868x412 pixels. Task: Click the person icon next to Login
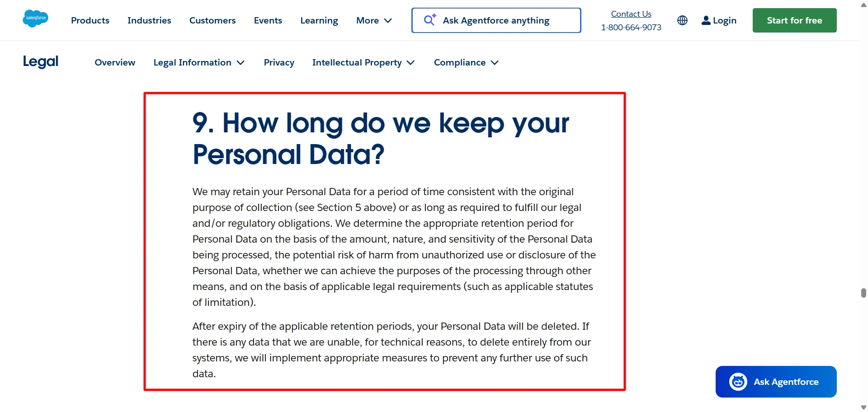706,20
